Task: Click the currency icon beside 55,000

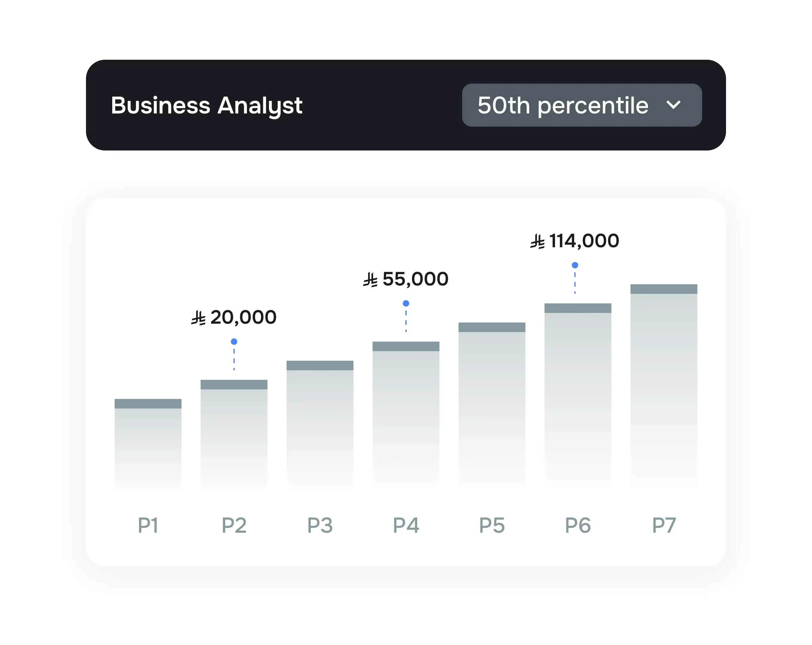Action: [371, 279]
